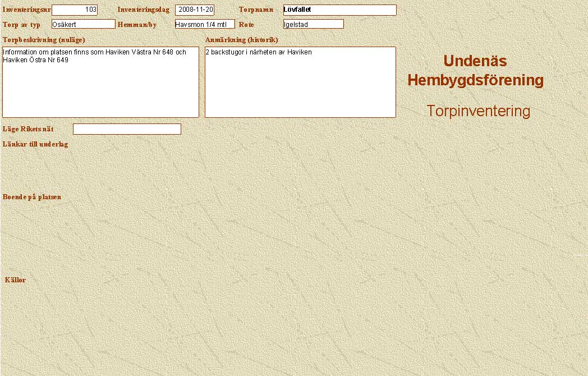Click the Torpnamn field containing Lövfallet
Image resolution: width=588 pixels, height=376 pixels.
(x=339, y=10)
